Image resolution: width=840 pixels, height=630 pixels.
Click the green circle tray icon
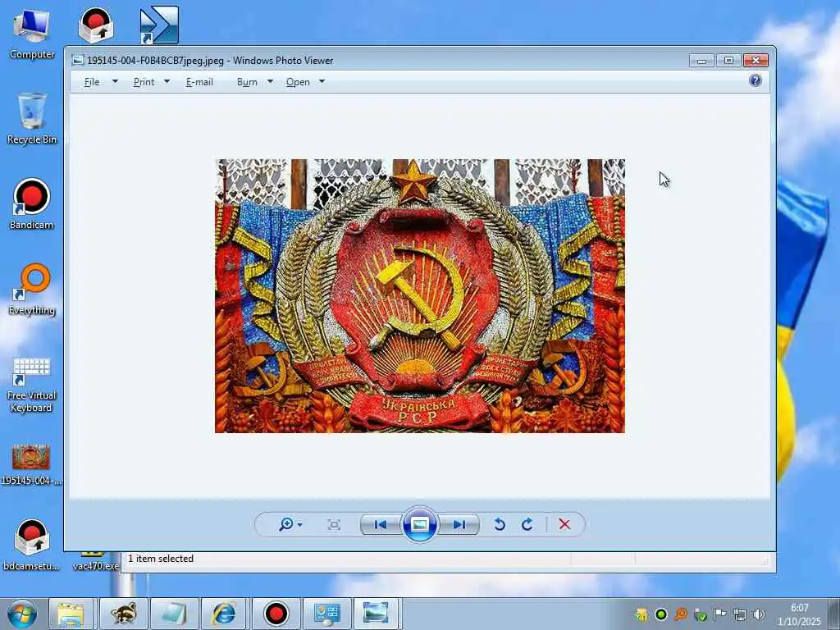pyautogui.click(x=661, y=614)
